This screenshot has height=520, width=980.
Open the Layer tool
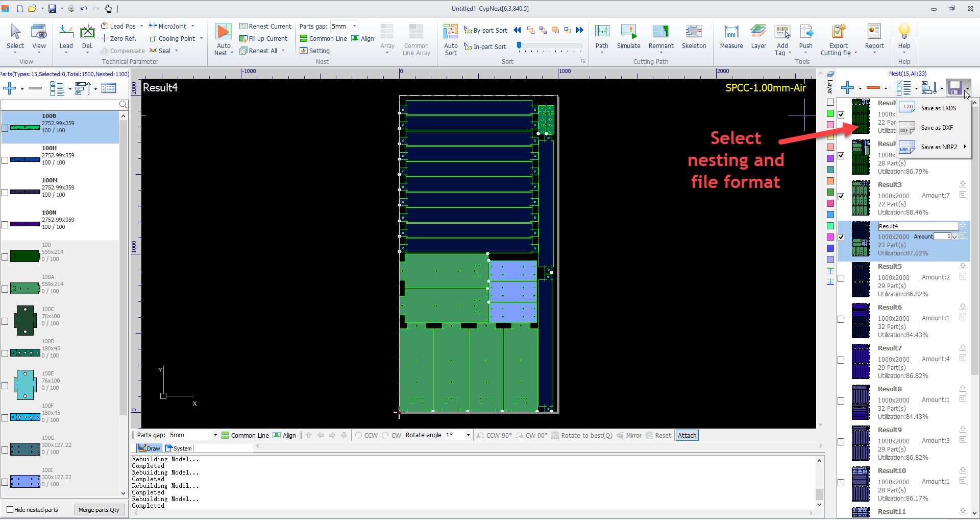pos(758,36)
